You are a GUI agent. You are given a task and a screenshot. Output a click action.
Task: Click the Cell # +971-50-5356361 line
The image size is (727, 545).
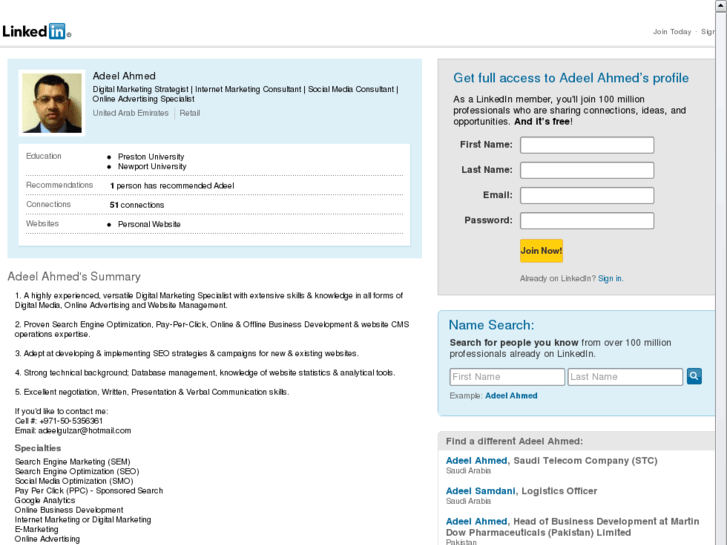58,421
